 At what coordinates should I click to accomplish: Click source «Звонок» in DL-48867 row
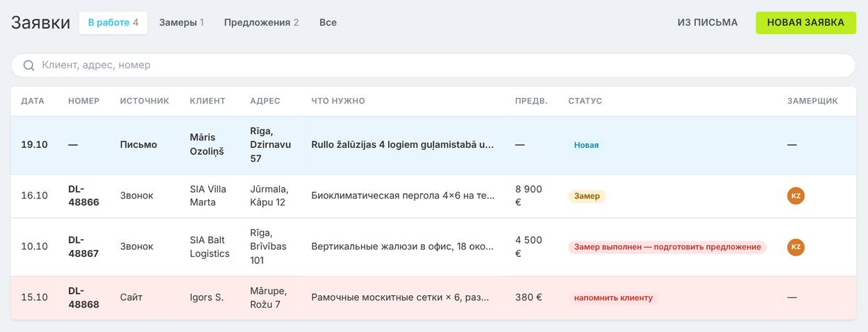click(x=137, y=247)
